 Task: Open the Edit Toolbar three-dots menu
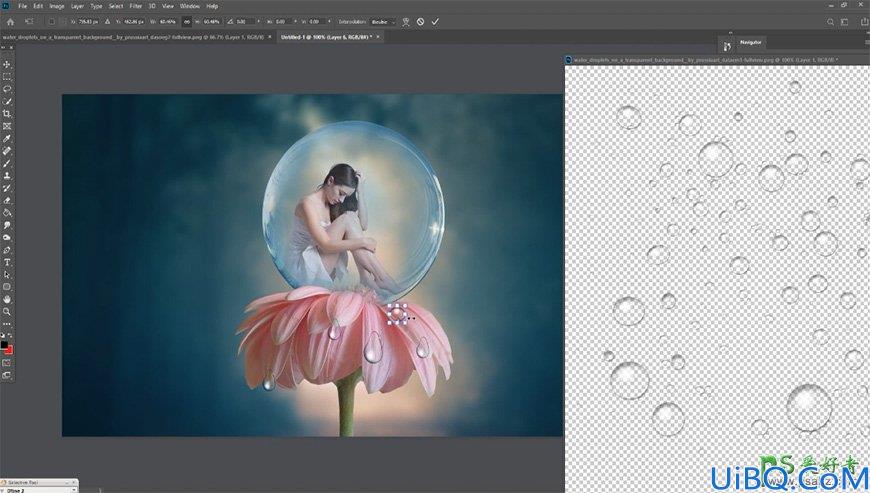(7, 324)
